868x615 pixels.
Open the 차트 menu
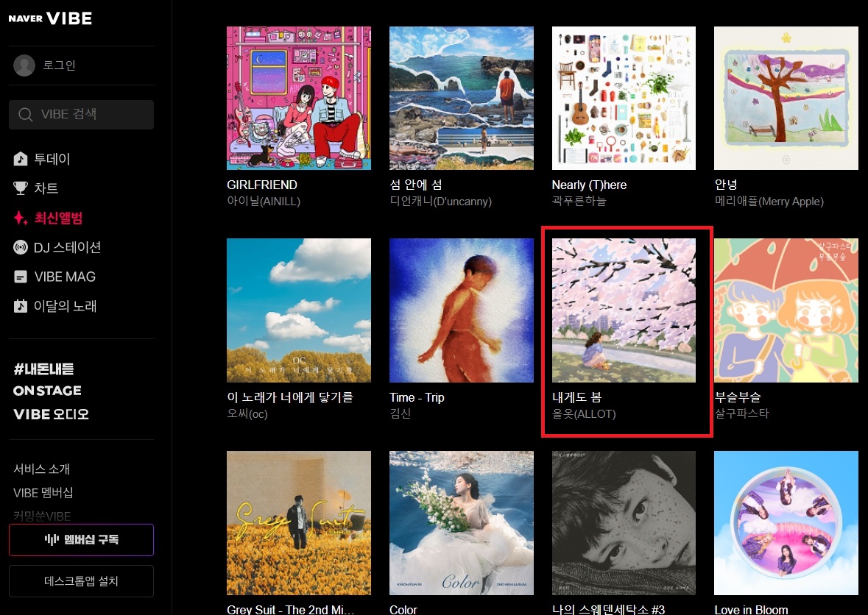46,188
